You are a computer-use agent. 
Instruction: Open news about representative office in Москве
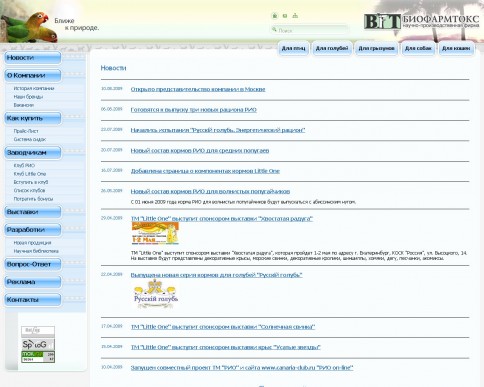point(198,89)
